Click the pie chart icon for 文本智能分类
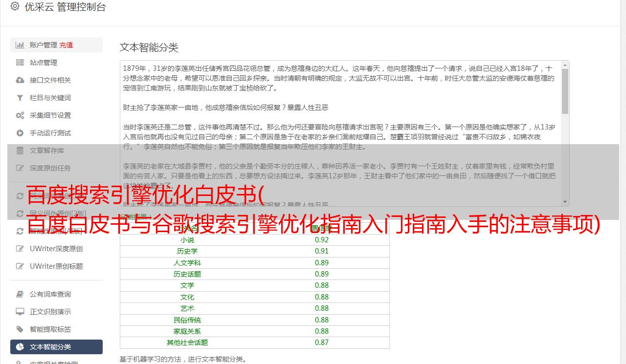 click(20, 347)
